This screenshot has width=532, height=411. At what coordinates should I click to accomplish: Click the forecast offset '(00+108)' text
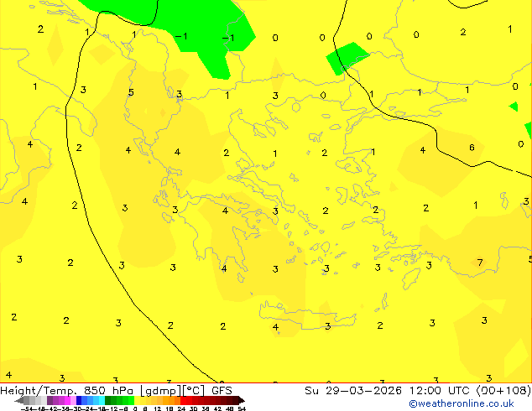click(x=503, y=391)
